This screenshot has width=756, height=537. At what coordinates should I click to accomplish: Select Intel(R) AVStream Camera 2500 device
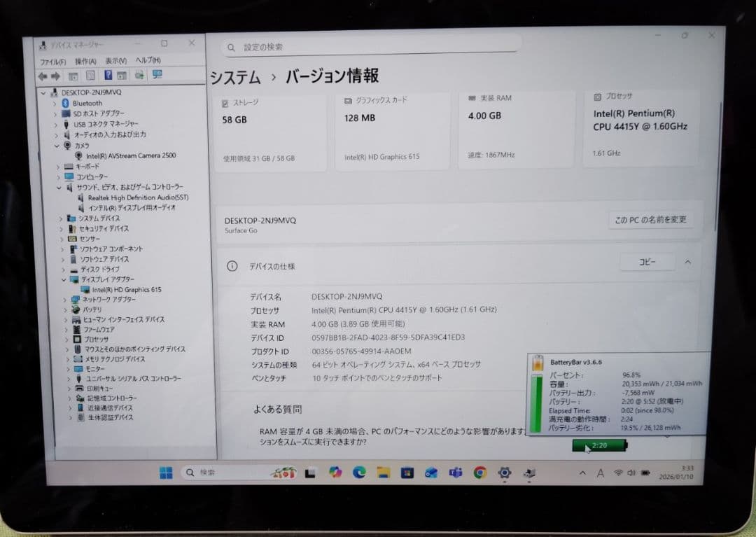pyautogui.click(x=131, y=155)
